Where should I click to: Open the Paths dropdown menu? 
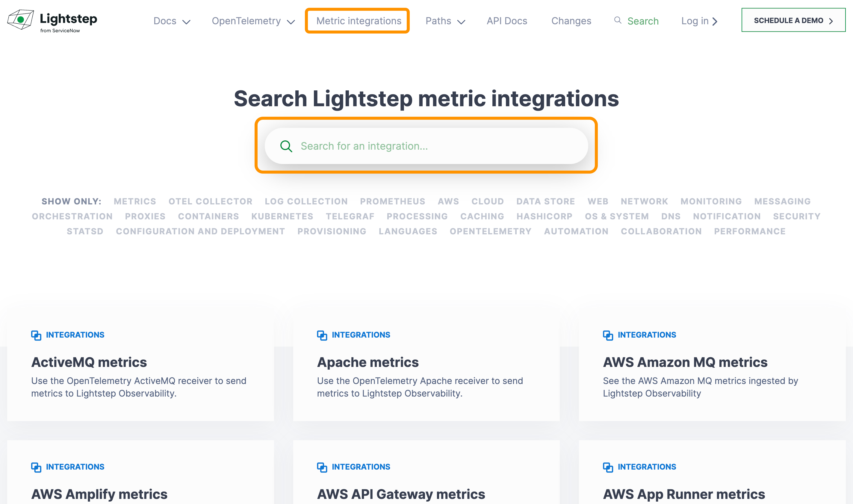(x=445, y=21)
